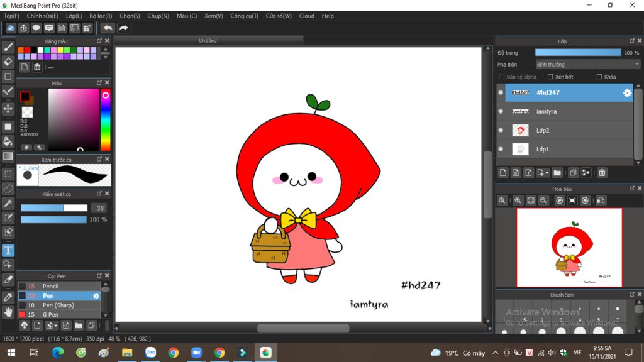Click the canvas horizontal scrollbar

[303, 328]
